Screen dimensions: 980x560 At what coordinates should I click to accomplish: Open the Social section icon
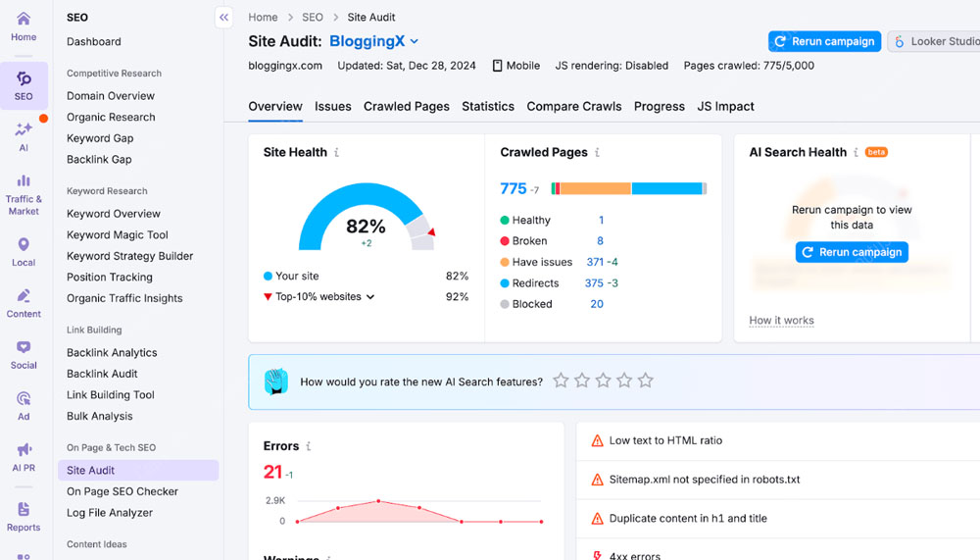[x=24, y=355]
